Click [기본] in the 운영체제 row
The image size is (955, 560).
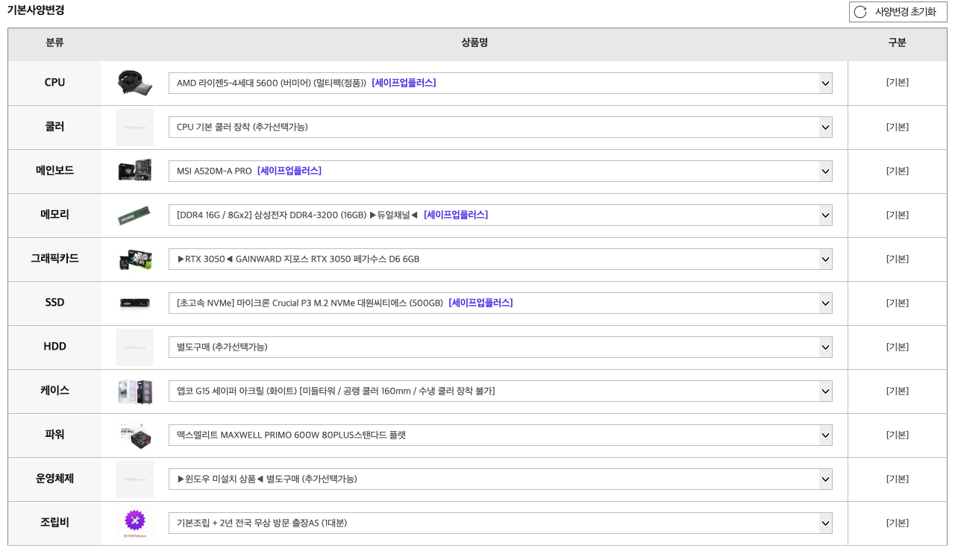898,479
